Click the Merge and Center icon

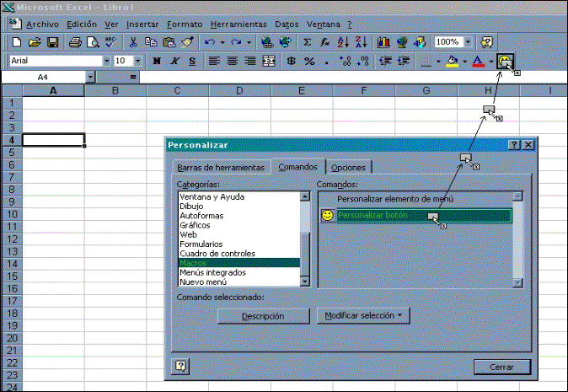[269, 61]
